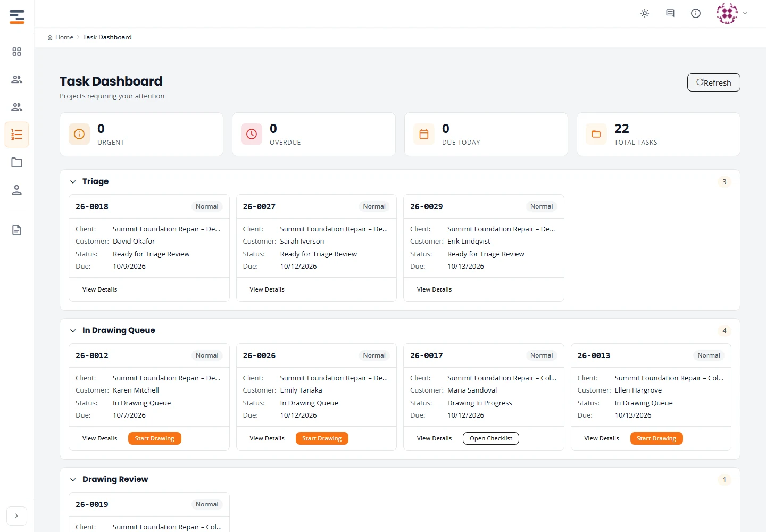
Task: Toggle light/dark theme sun icon
Action: (x=645, y=13)
